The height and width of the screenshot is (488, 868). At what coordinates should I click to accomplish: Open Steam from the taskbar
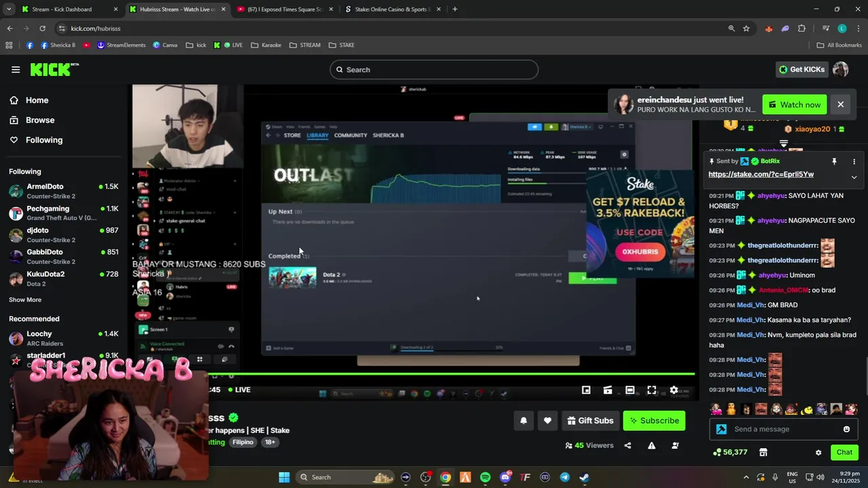pos(585,477)
